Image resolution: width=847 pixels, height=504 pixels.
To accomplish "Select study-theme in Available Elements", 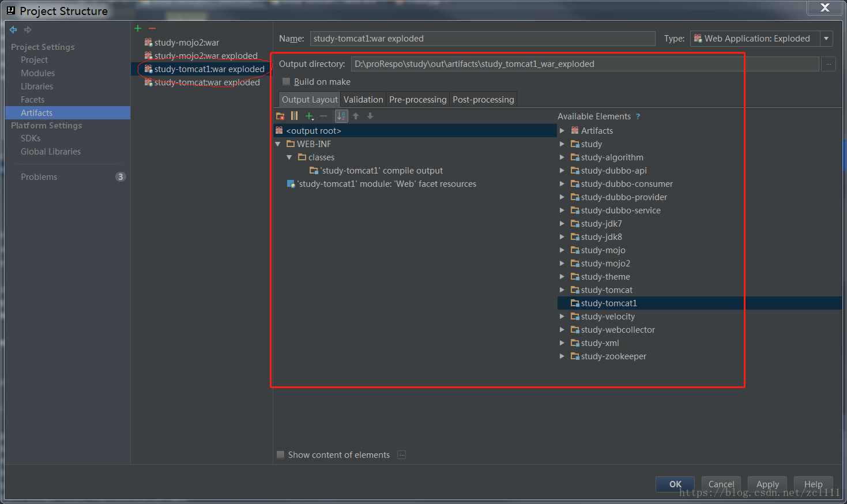I will 605,277.
